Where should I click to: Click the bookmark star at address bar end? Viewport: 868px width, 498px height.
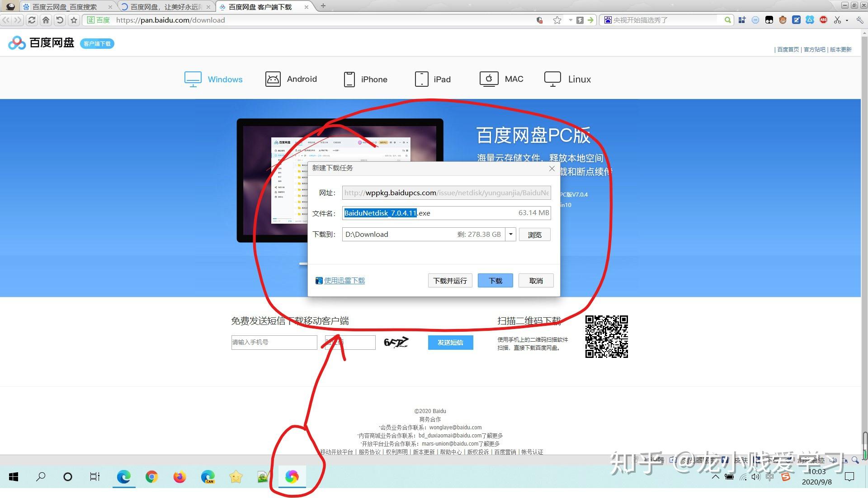[x=557, y=20]
